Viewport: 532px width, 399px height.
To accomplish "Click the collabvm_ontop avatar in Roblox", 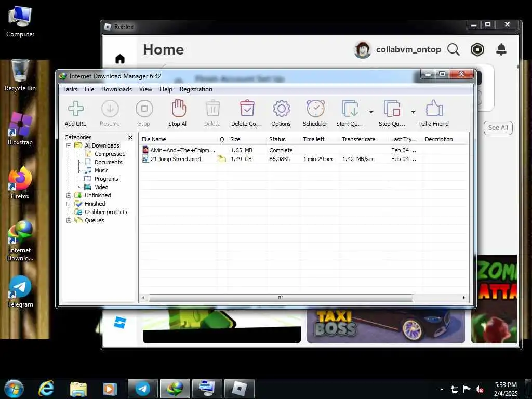I will (362, 49).
